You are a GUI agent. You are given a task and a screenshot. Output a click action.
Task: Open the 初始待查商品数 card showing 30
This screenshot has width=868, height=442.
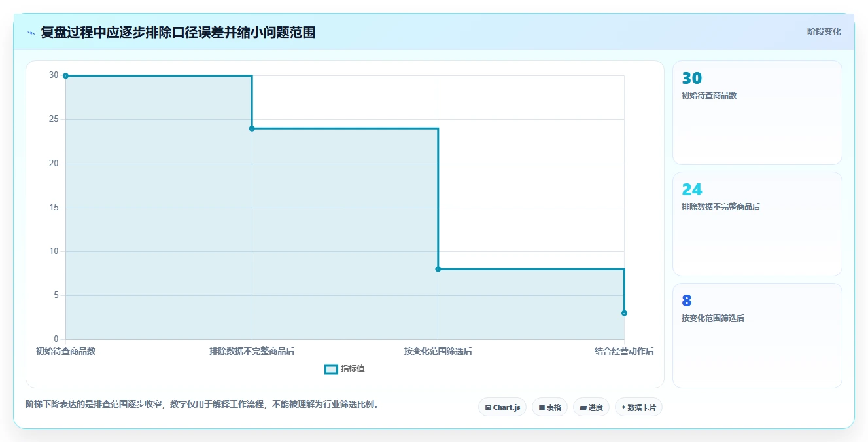click(x=757, y=113)
